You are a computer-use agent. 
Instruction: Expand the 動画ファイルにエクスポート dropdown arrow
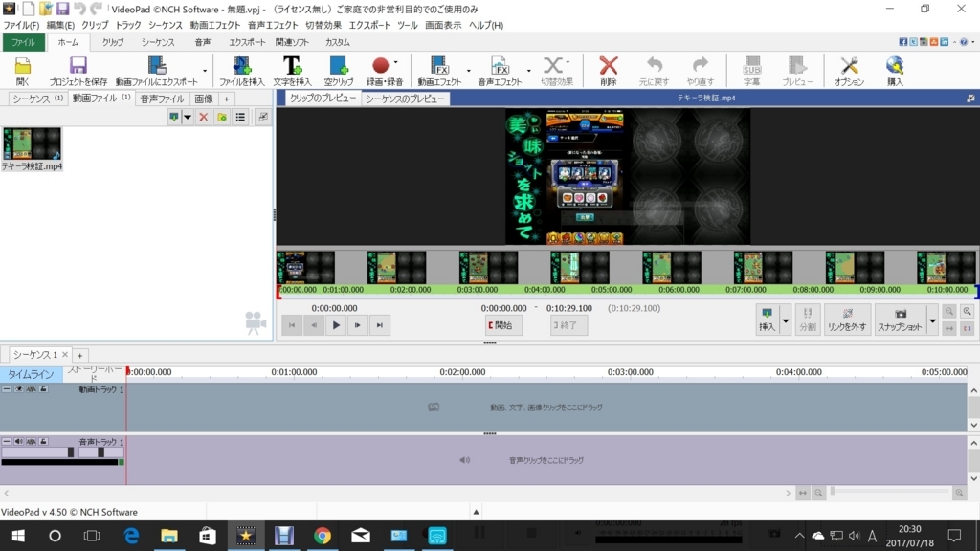(205, 71)
